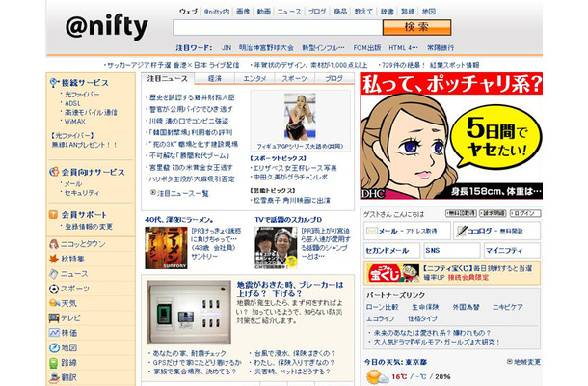Click the テレビ television icon
The image size is (588, 386).
tap(54, 318)
